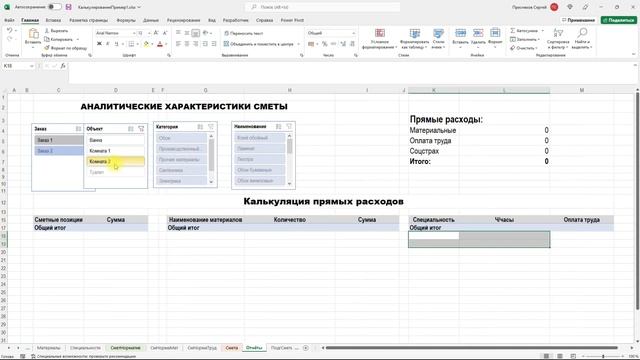Open Find and Select (Найти и выделить)
Image resolution: width=640 pixels, height=360 pixels.
(582, 39)
